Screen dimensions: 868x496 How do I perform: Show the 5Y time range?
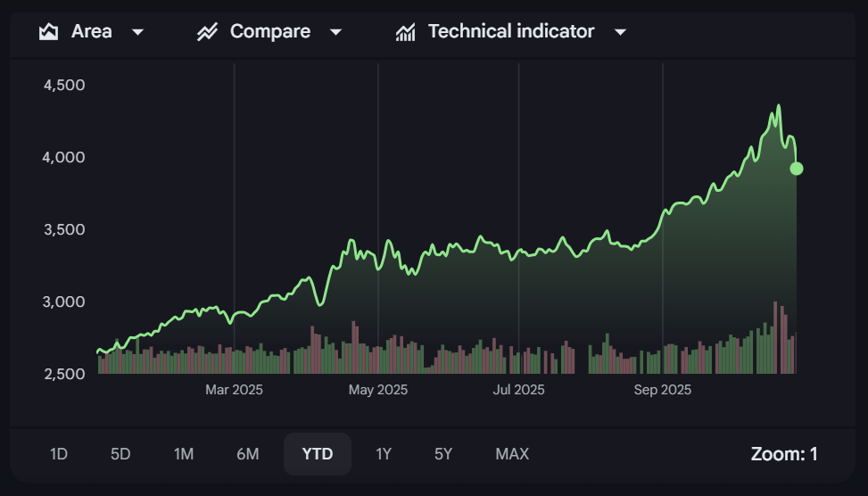point(443,454)
